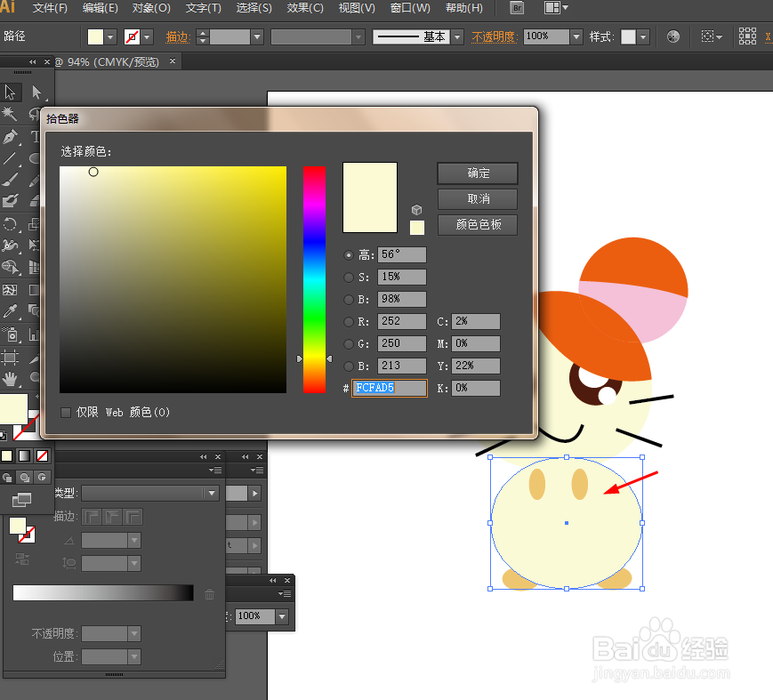Open the gradient 类型 type dropdown
Screen dimensions: 773x700
[212, 493]
